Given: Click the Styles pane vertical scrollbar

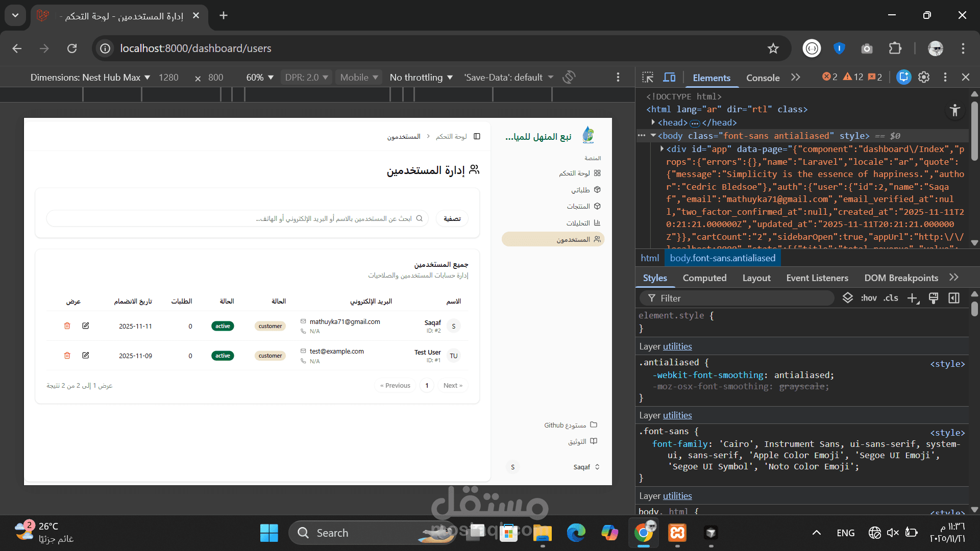Looking at the screenshot, I should 974,309.
